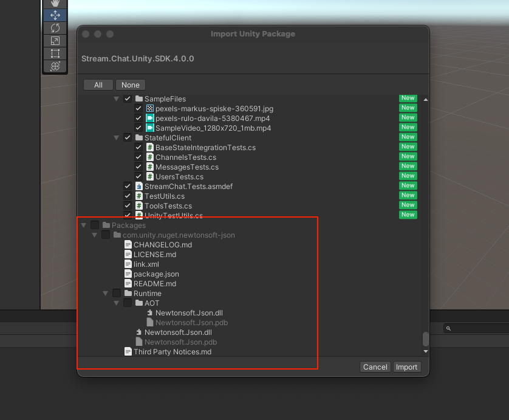The image size is (509, 420).
Task: Uncheck pexels-rulo-davila-5380467.mp4 checkbox
Action: pyautogui.click(x=138, y=119)
